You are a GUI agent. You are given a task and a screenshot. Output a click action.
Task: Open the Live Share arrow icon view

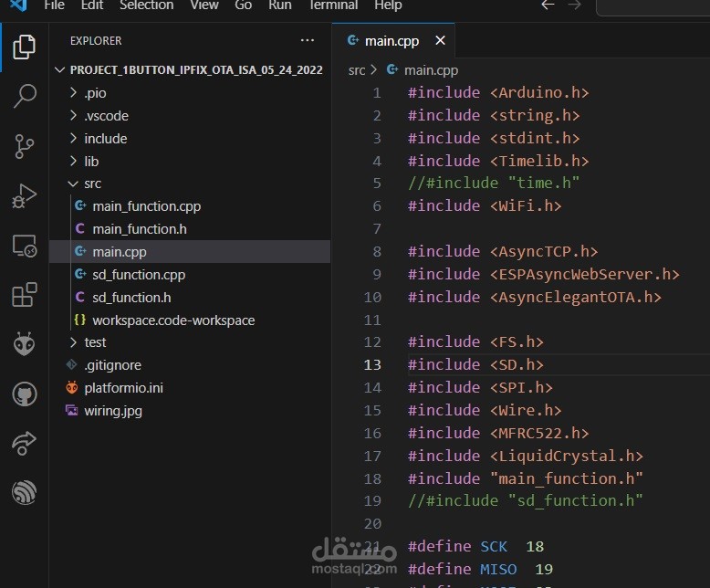click(x=24, y=443)
